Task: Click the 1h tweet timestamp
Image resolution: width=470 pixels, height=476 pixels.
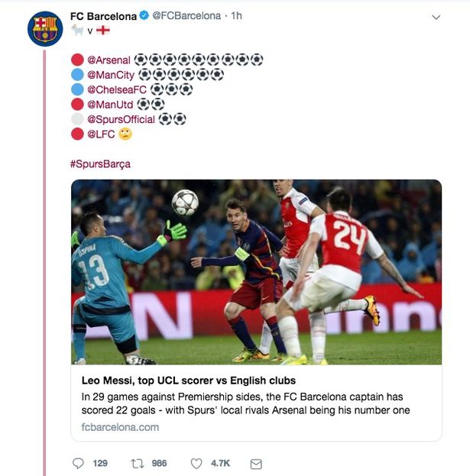Action: point(237,16)
